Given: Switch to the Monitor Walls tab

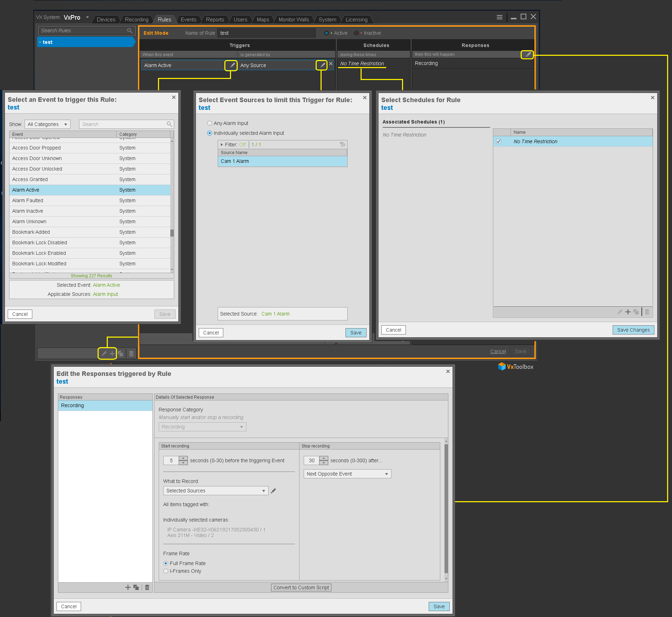Looking at the screenshot, I should (x=294, y=19).
